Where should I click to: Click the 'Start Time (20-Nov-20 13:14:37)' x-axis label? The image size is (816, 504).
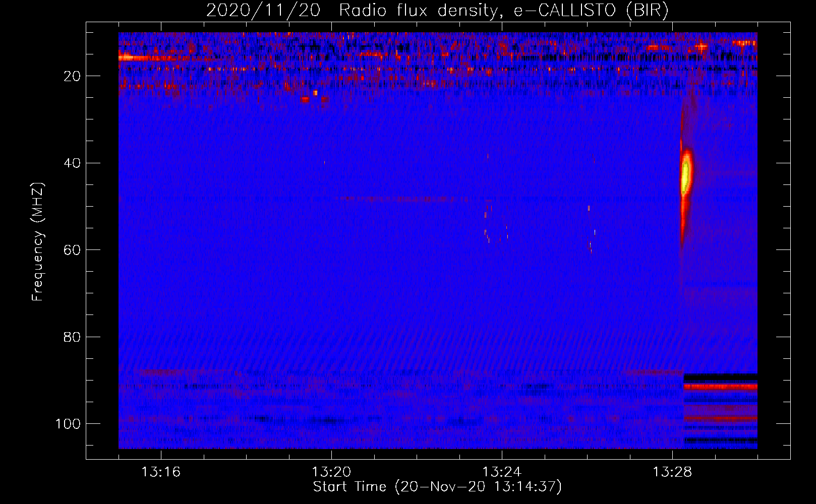(x=437, y=487)
